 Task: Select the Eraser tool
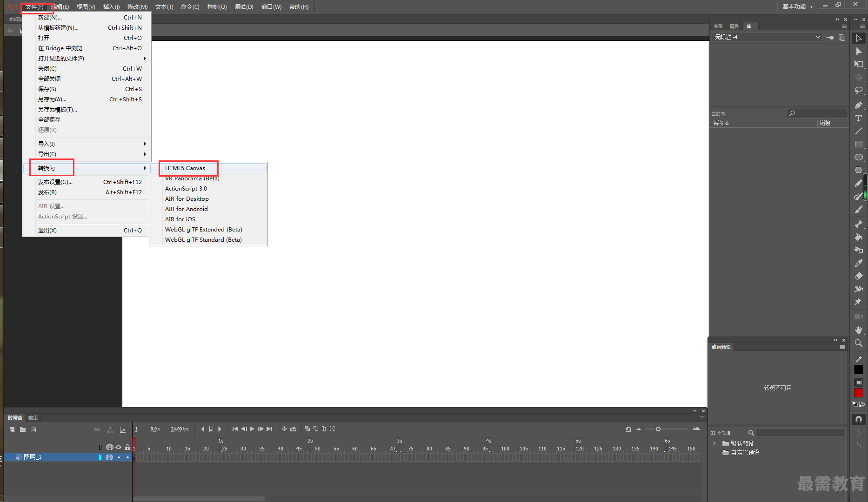859,276
